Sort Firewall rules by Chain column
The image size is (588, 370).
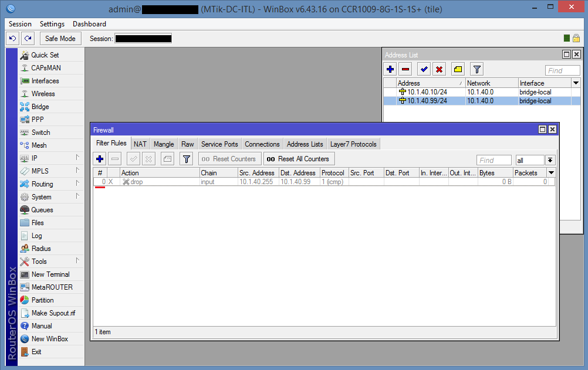pyautogui.click(x=219, y=173)
